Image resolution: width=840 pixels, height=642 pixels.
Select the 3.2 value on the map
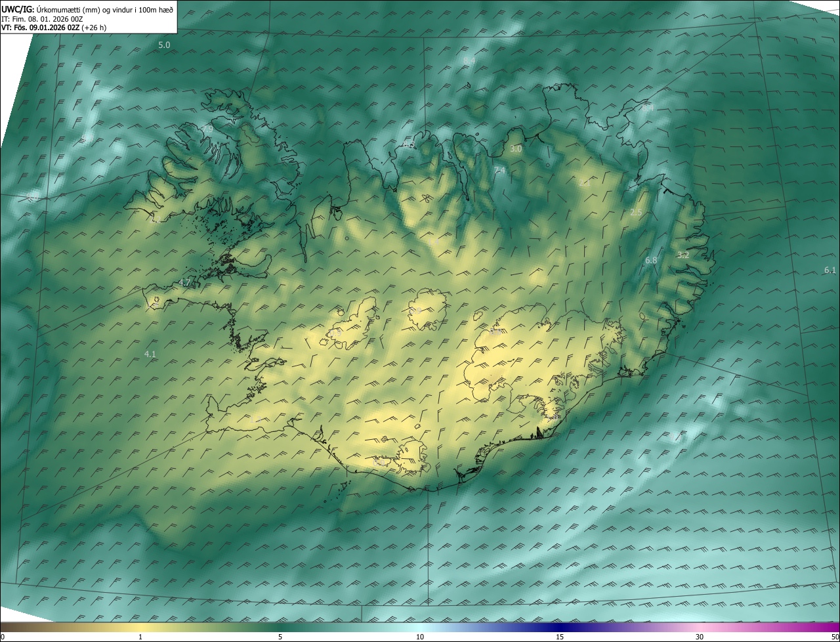[x=683, y=255]
